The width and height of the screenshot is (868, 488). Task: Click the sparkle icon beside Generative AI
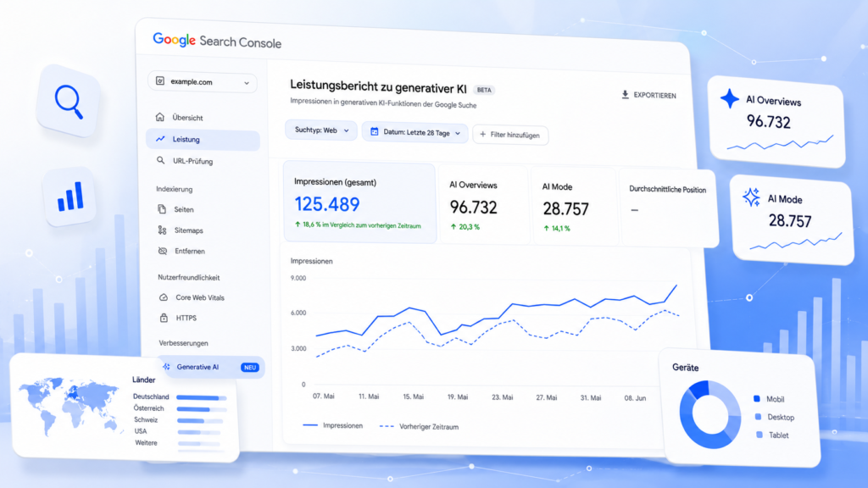166,366
